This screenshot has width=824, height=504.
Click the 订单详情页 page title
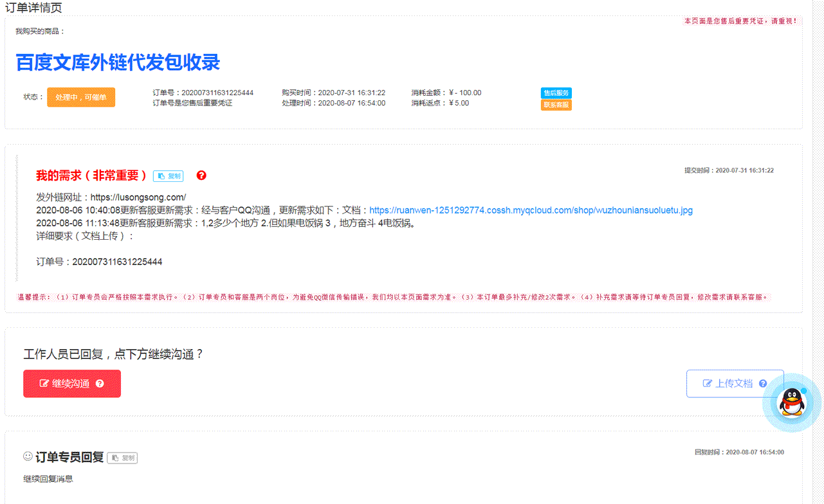(33, 8)
